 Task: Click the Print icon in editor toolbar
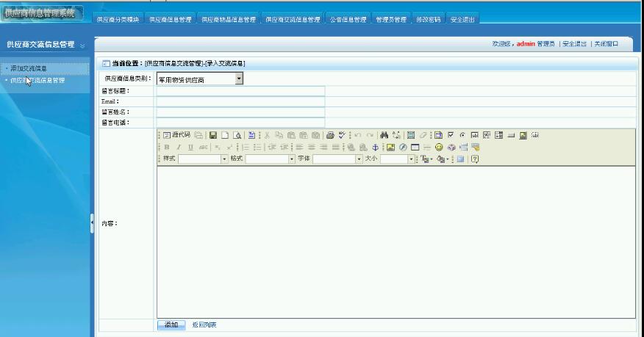pyautogui.click(x=330, y=135)
